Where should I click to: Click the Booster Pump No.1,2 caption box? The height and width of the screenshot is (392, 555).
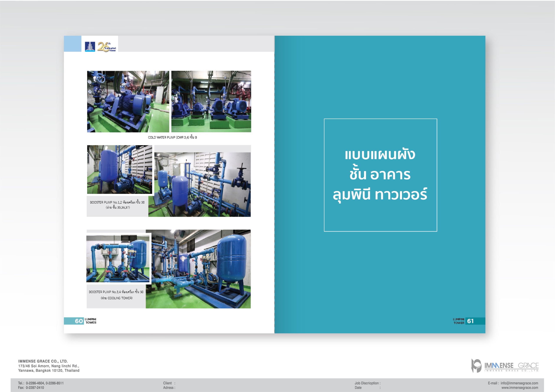pos(117,205)
